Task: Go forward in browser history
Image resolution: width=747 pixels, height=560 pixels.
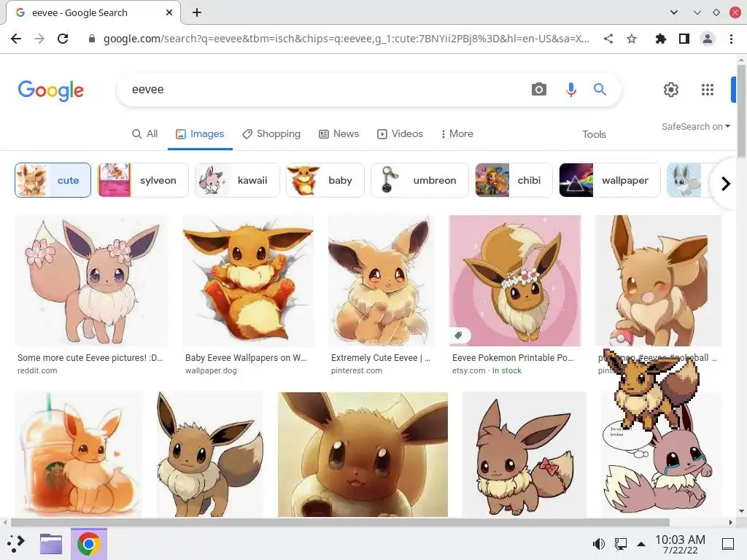Action: point(39,39)
